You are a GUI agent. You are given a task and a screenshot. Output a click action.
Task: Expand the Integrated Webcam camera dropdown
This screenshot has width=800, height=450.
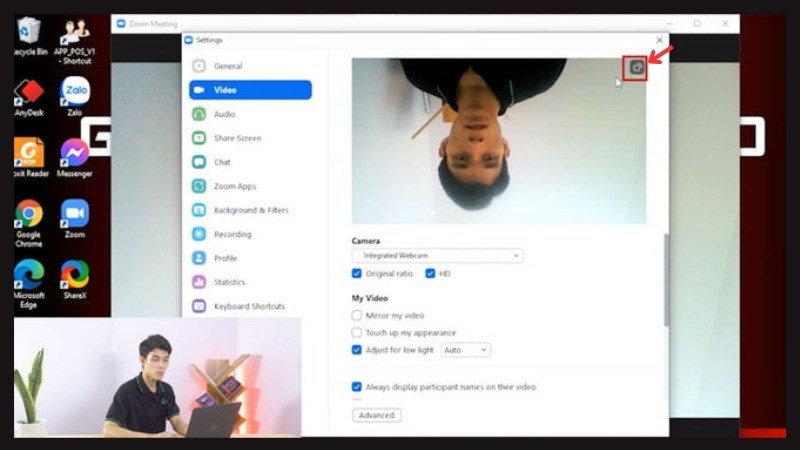pos(437,256)
